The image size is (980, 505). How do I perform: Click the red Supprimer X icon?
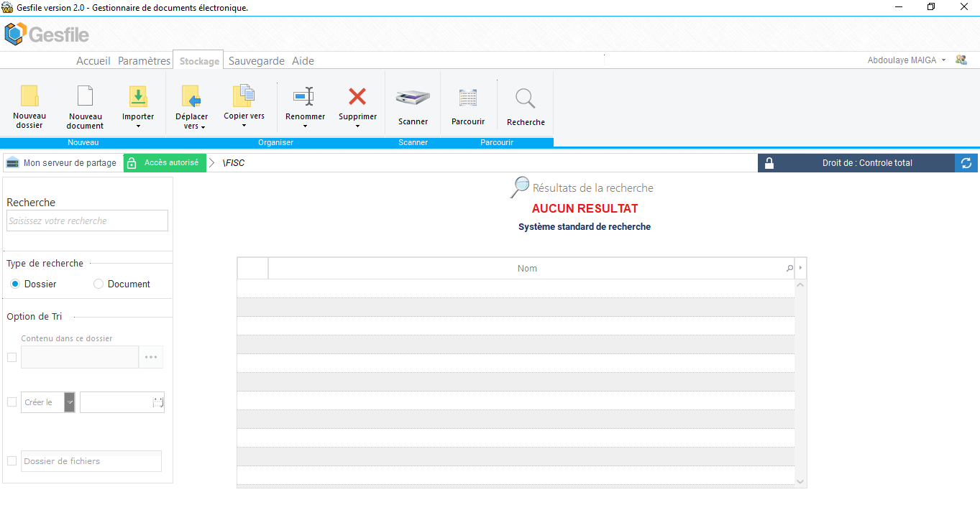(357, 96)
